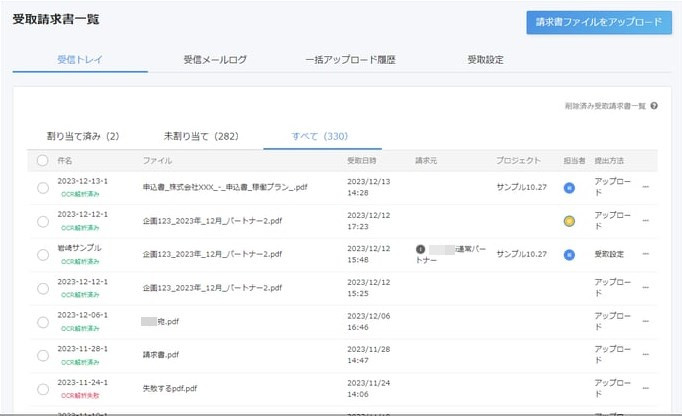Click the subject 2023-12-13-1
The height and width of the screenshot is (416, 682).
click(82, 181)
